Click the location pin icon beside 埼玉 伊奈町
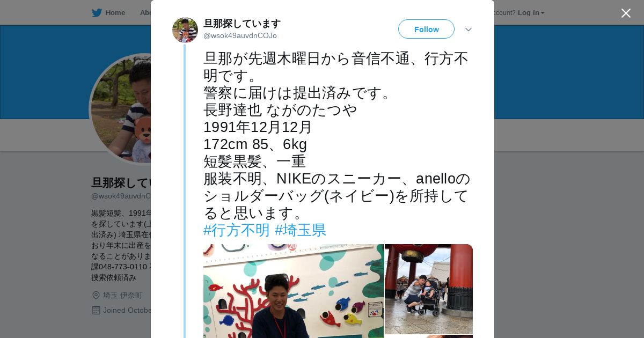644x338 pixels. pyautogui.click(x=96, y=295)
